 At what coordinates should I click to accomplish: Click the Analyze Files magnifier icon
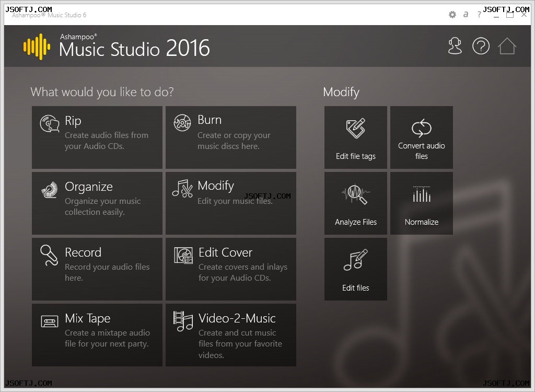pyautogui.click(x=355, y=194)
